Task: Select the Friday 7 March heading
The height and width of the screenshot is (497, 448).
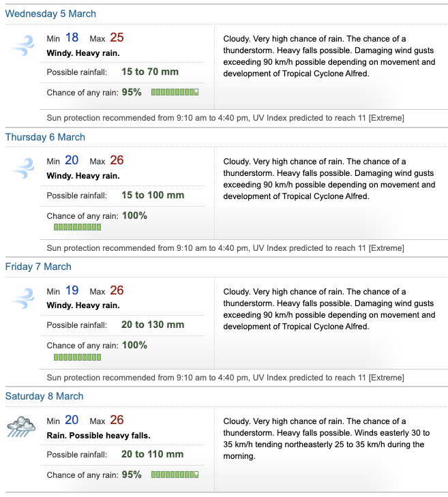Action: 38,267
